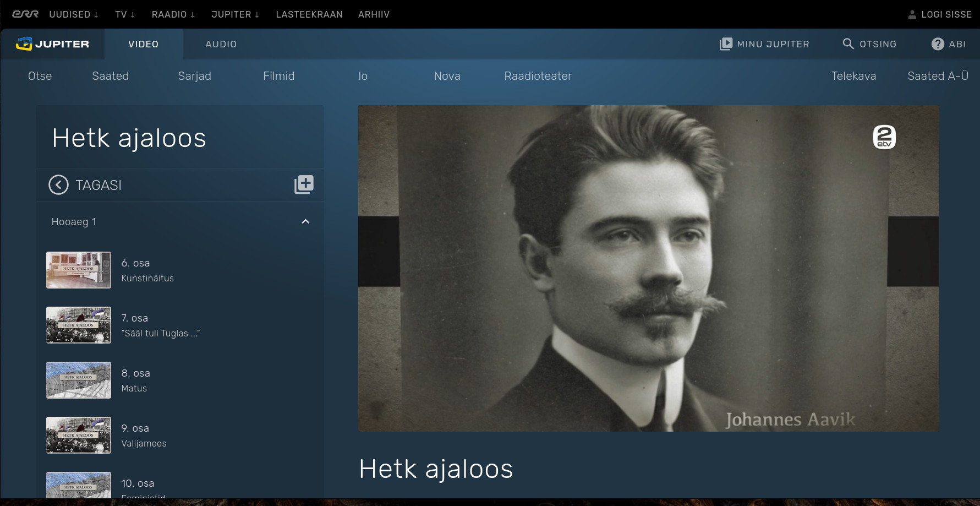Go to the Telekava schedule link

(x=853, y=76)
